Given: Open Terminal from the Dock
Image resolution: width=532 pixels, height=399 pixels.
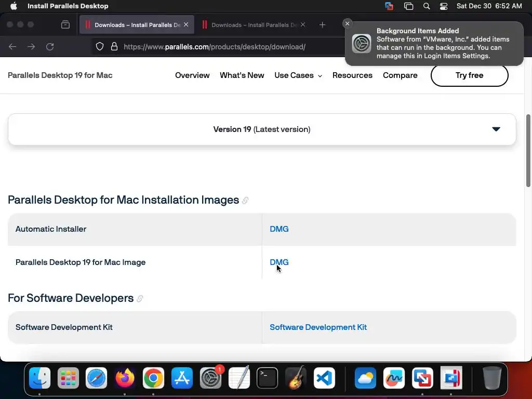Looking at the screenshot, I should [268, 378].
